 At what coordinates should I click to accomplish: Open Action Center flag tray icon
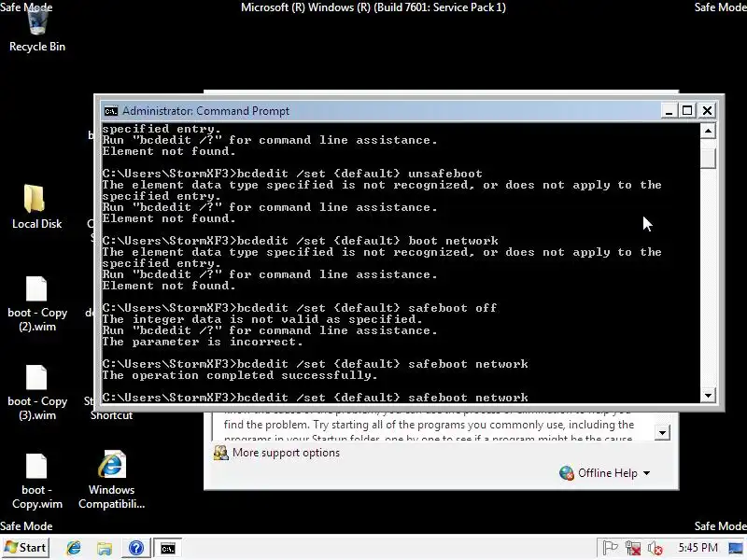610,548
